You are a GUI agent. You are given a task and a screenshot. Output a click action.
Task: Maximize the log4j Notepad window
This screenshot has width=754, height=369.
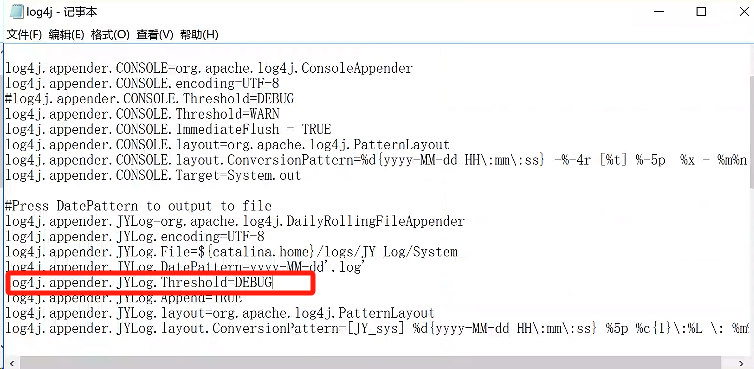(x=701, y=12)
